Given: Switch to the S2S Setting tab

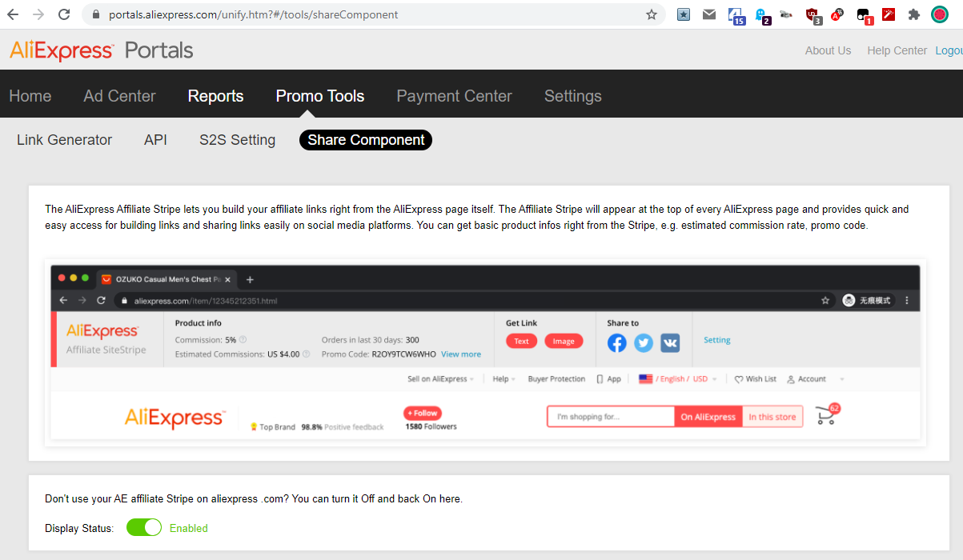Looking at the screenshot, I should 237,140.
